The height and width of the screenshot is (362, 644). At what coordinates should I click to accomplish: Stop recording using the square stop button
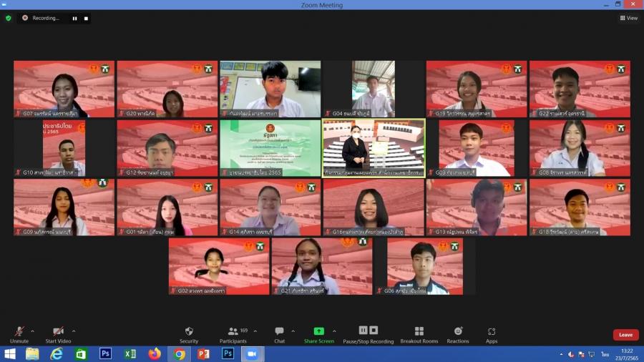tap(86, 18)
